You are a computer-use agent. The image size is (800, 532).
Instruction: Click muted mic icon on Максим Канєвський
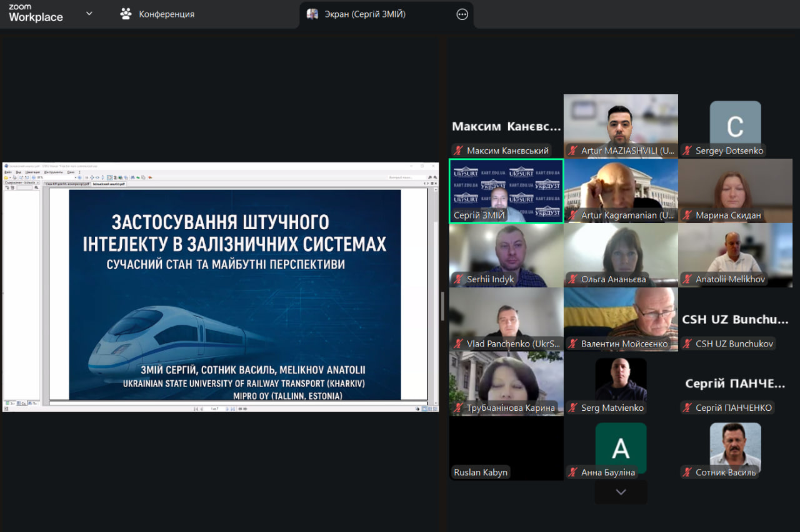[459, 150]
